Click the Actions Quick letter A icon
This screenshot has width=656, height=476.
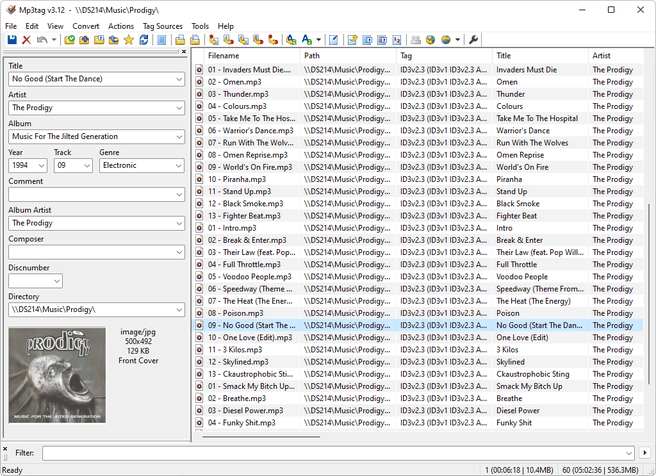pyautogui.click(x=307, y=40)
